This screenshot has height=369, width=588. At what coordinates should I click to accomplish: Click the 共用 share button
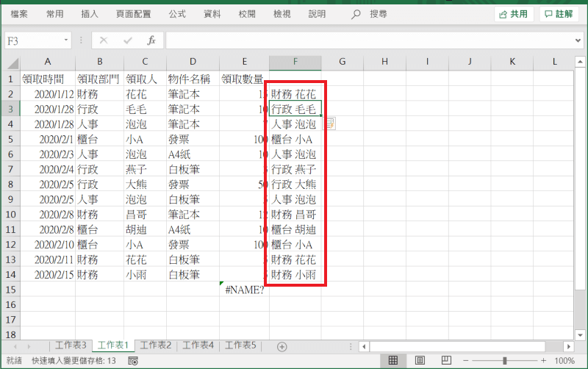coord(514,14)
